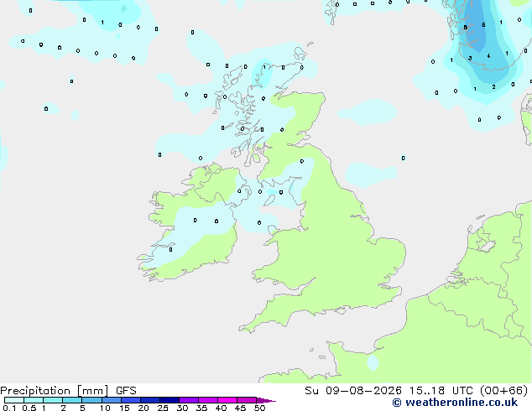
Task: Pick the 15–20 mm legend color swatch
Action: [x=130, y=400]
